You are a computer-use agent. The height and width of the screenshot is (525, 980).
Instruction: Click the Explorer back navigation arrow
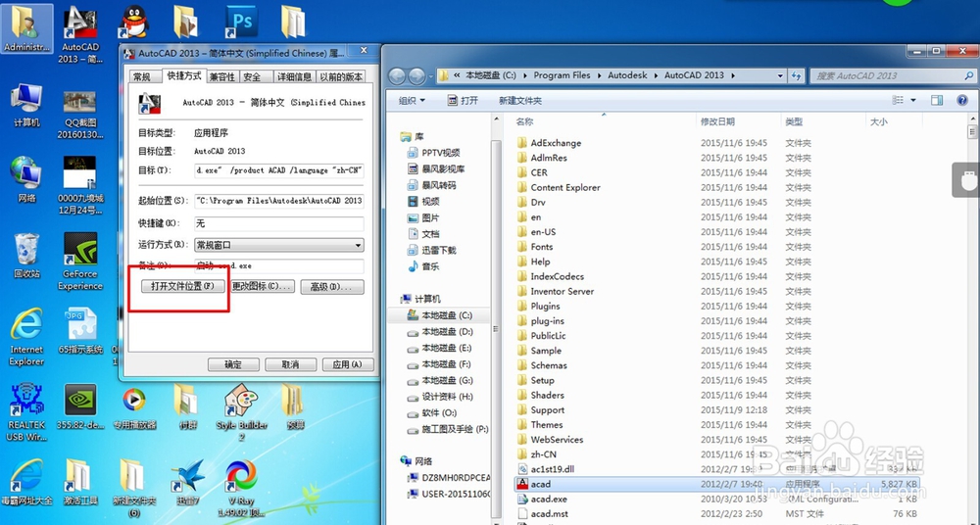(398, 76)
